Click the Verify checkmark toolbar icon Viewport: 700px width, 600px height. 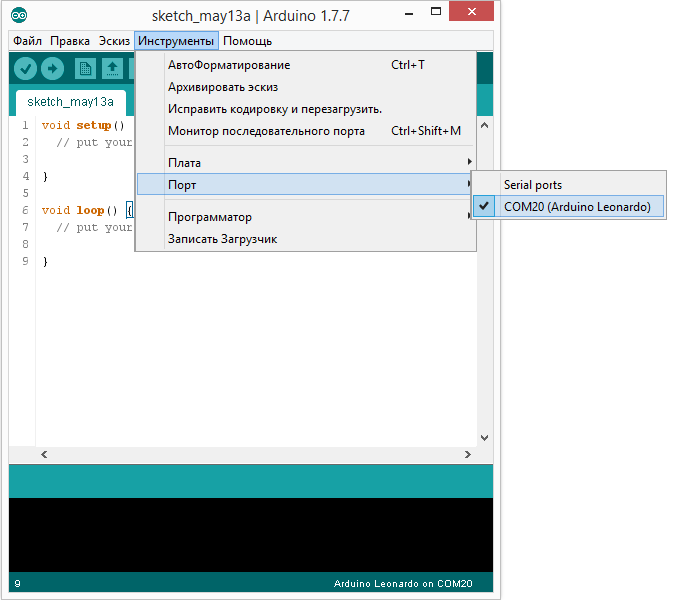25,68
